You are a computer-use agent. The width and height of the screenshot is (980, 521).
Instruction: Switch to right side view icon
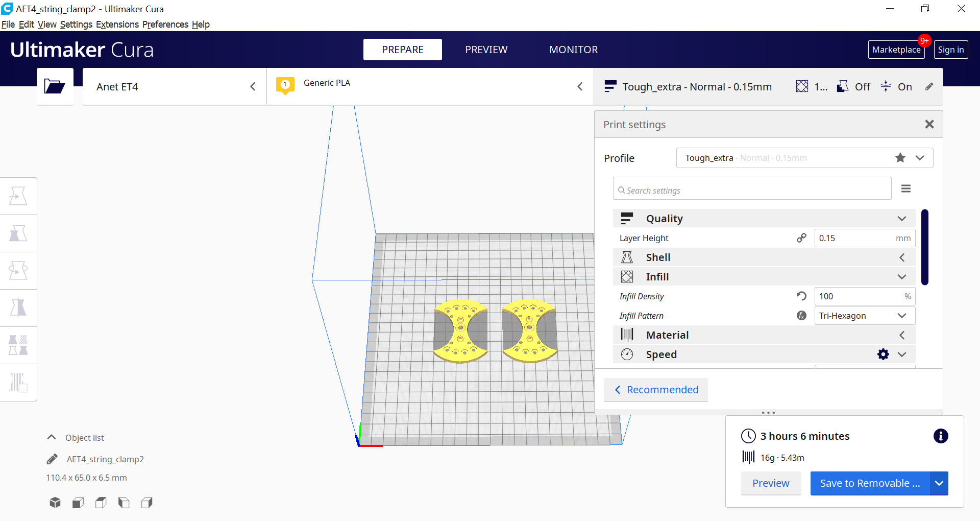[x=147, y=503]
